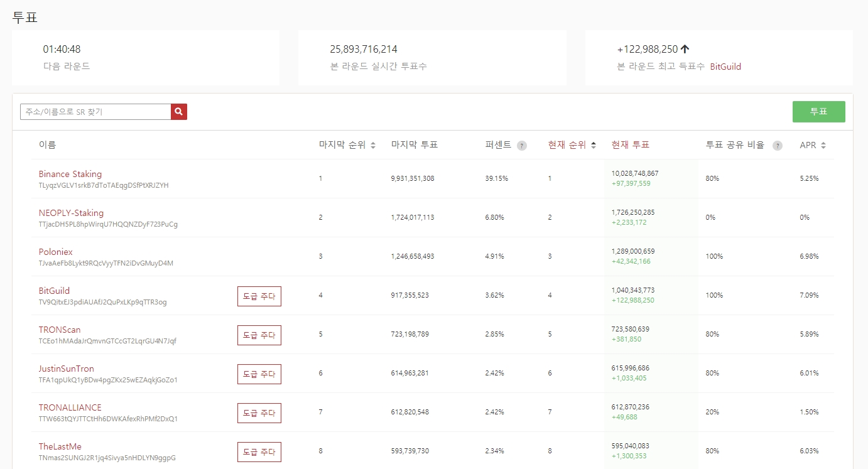Click 도급 주다 button for TheLastMe
This screenshot has width=868, height=469.
[259, 452]
